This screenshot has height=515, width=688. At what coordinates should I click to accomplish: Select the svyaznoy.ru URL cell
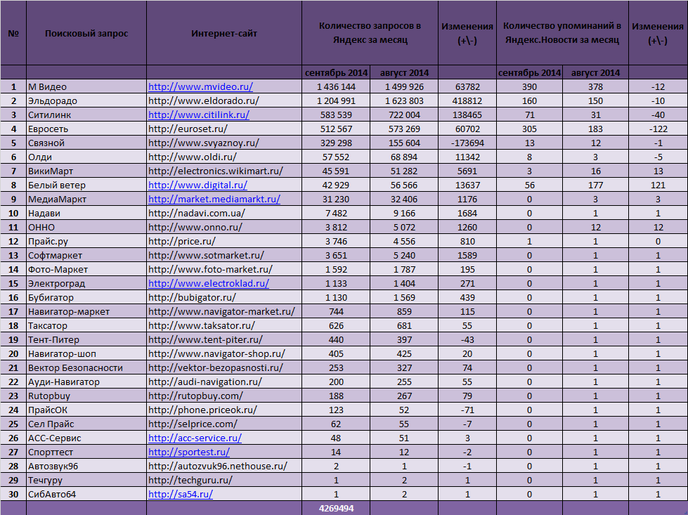pyautogui.click(x=224, y=143)
